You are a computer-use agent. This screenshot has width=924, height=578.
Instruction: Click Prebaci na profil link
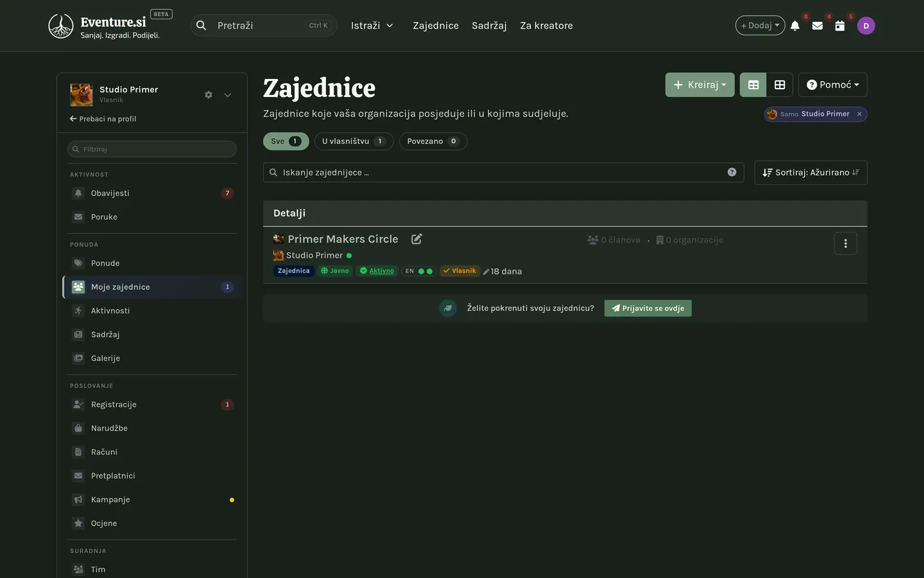click(x=103, y=119)
